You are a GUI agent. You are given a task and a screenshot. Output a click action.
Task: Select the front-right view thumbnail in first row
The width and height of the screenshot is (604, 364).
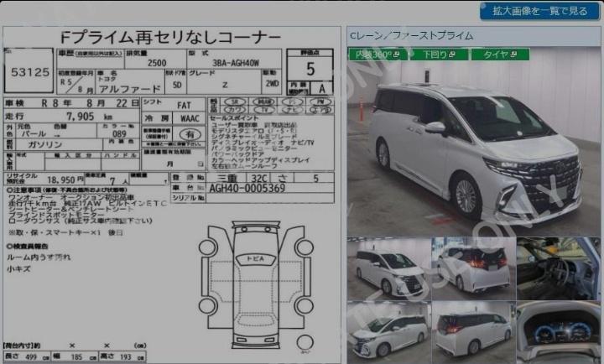click(x=388, y=269)
